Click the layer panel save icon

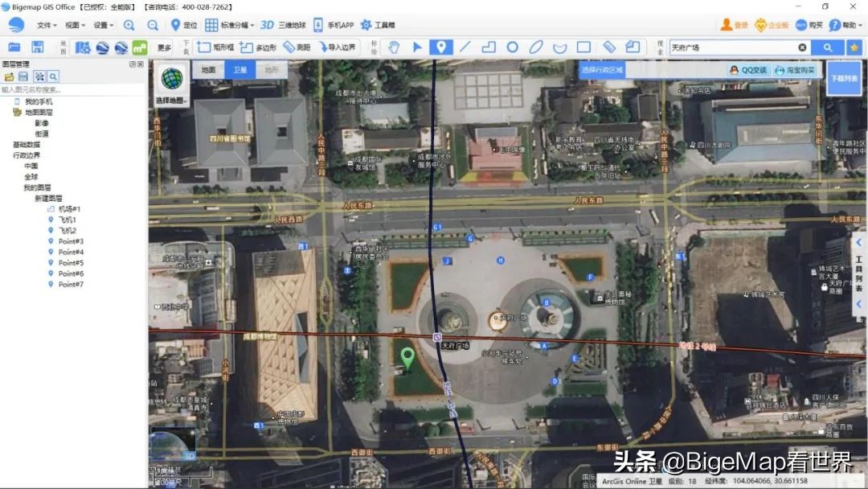23,76
